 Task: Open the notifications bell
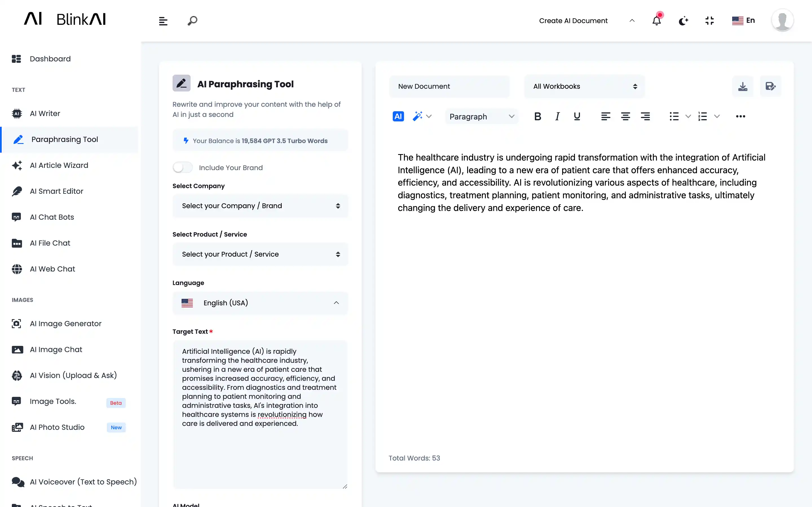[656, 21]
